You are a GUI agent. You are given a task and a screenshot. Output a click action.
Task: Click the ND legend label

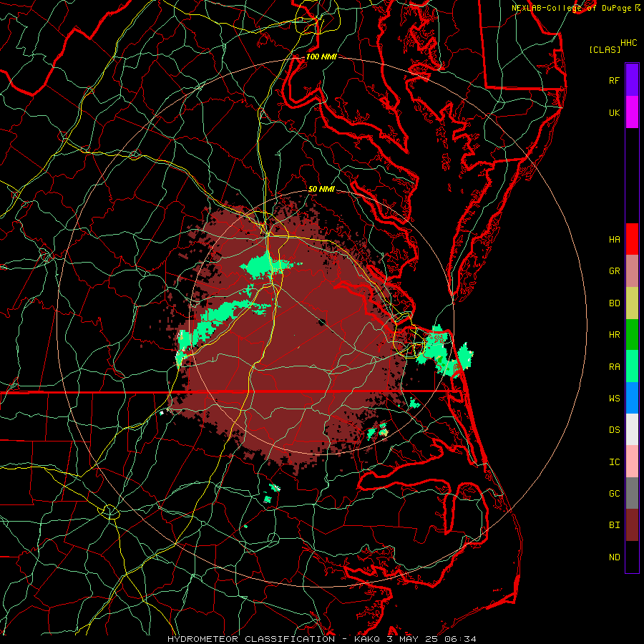[x=614, y=557]
